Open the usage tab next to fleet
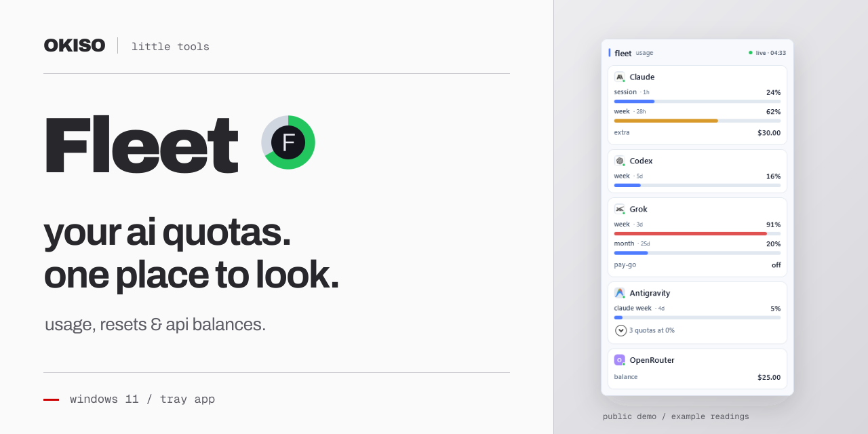 [x=644, y=53]
